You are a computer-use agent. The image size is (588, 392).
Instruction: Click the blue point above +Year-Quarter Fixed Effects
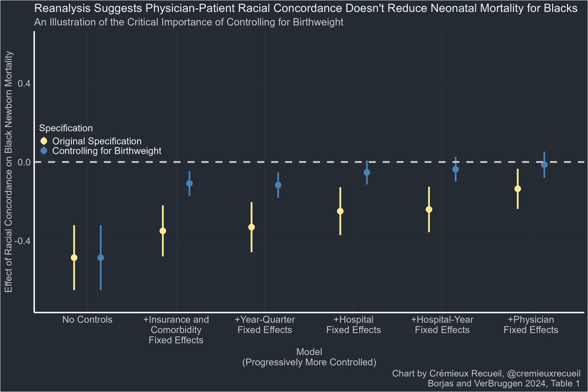tap(278, 185)
